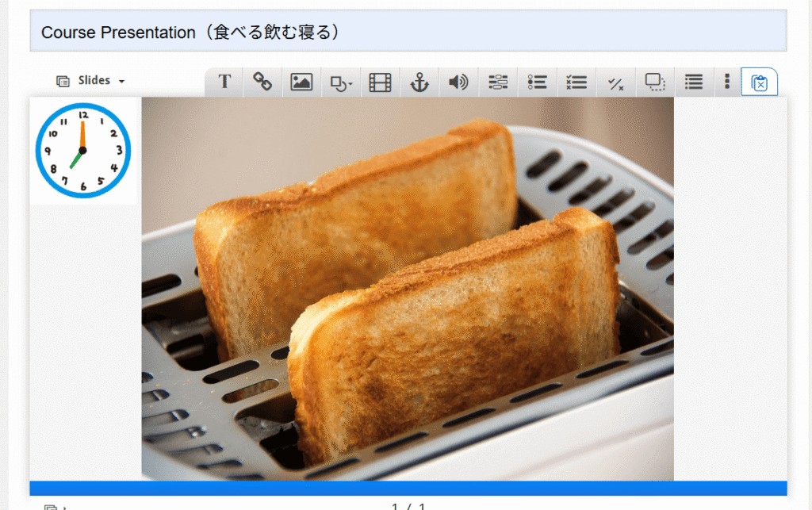Insert audio using the speaker icon

coord(458,82)
